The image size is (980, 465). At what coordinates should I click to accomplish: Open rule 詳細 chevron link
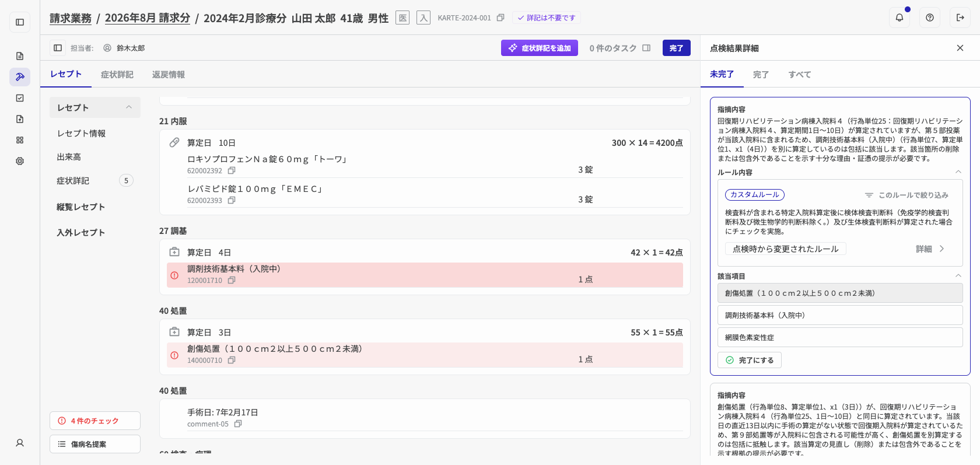pos(930,249)
